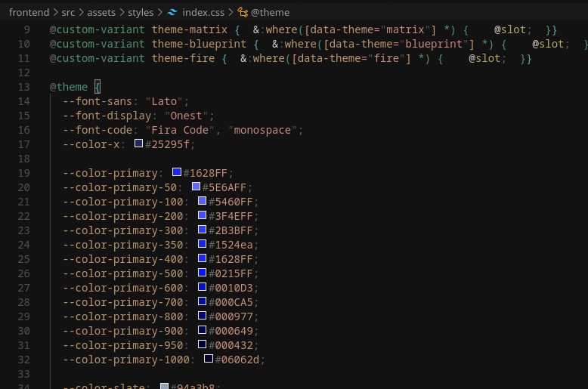
Task: Click the --font-code property name
Action: 97,130
